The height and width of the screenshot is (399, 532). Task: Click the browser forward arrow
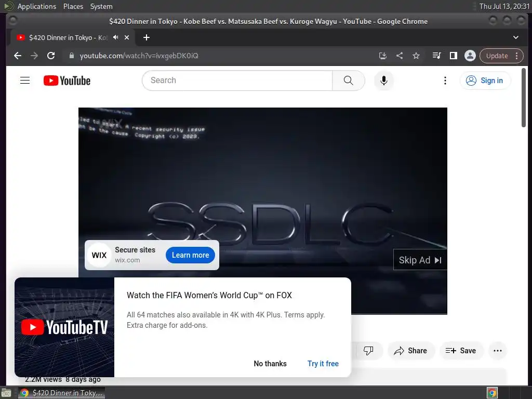(34, 56)
